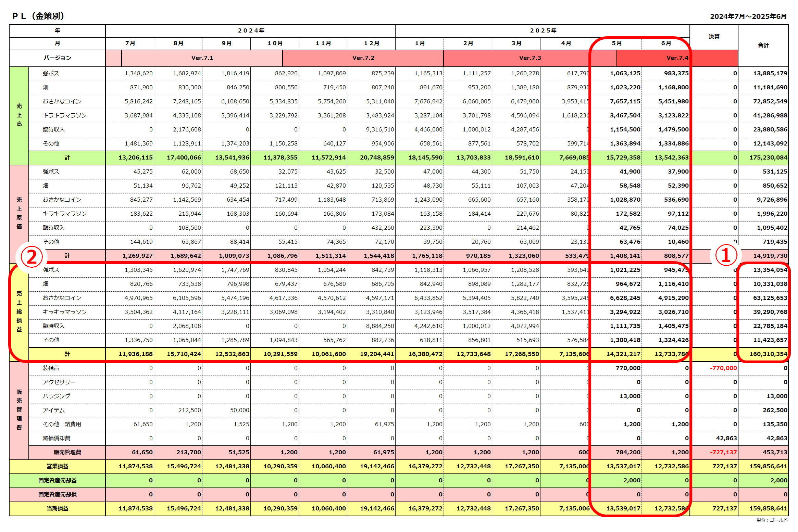The width and height of the screenshot is (798, 532).
Task: Select the 当期損益 total 159,858,641 cell
Action: pyautogui.click(x=768, y=508)
